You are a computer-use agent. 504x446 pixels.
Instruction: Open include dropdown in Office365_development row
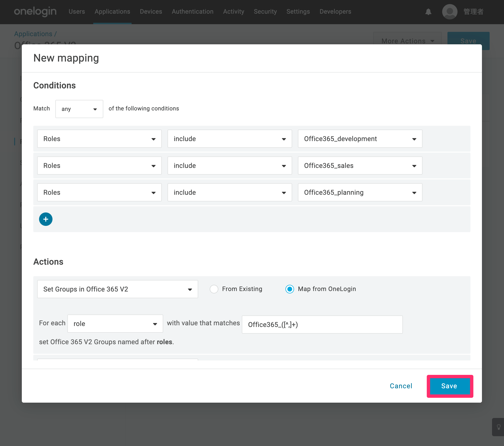(x=230, y=139)
